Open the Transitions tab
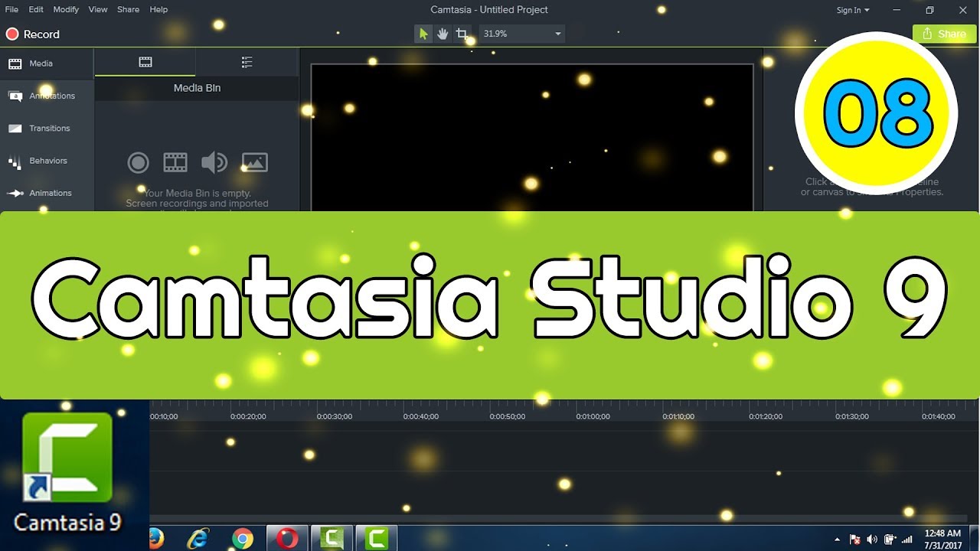This screenshot has height=551, width=980. coord(47,129)
